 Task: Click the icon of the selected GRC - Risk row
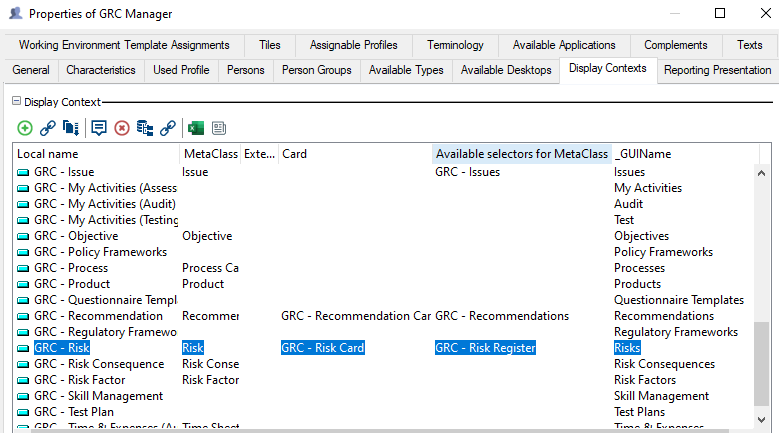[x=23, y=348]
